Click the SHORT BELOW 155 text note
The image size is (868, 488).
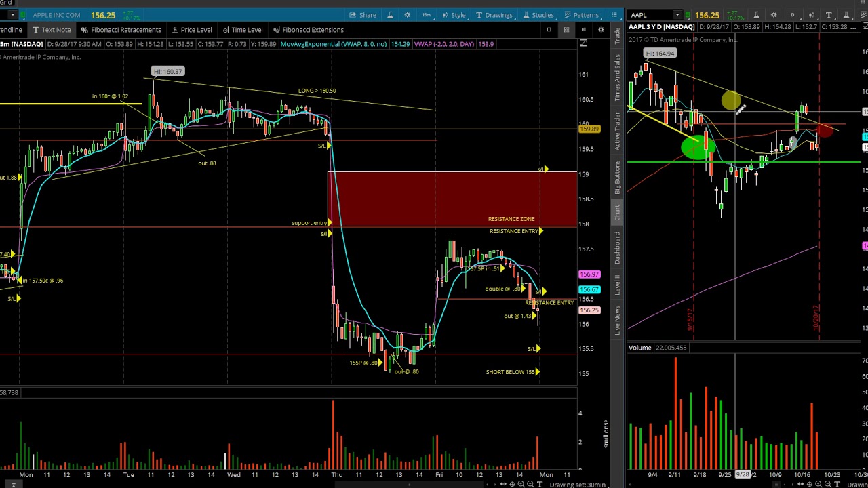tap(509, 372)
